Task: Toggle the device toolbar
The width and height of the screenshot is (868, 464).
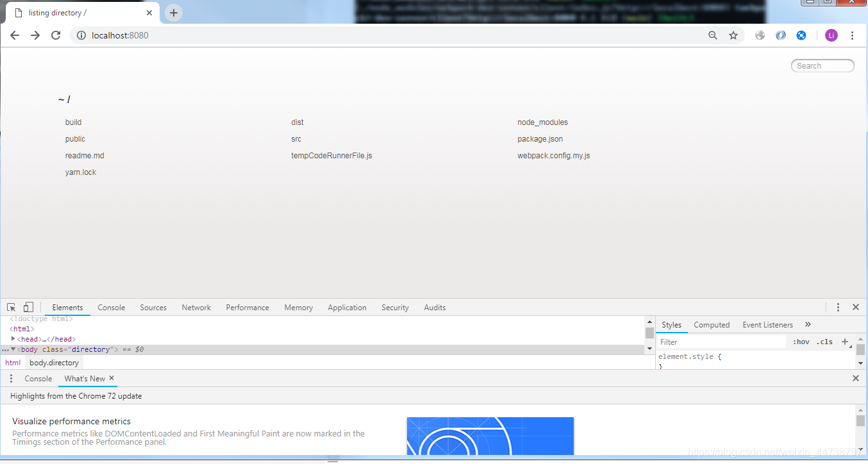Action: (28, 308)
